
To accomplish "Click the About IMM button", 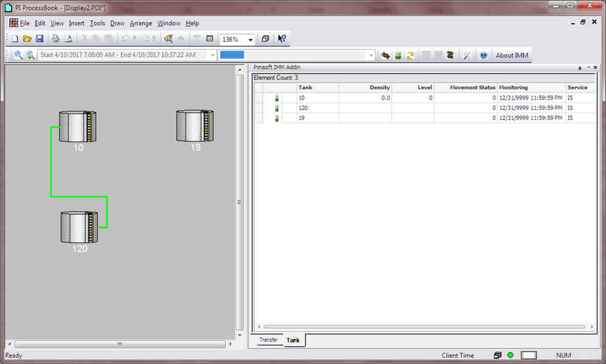I will pos(511,56).
